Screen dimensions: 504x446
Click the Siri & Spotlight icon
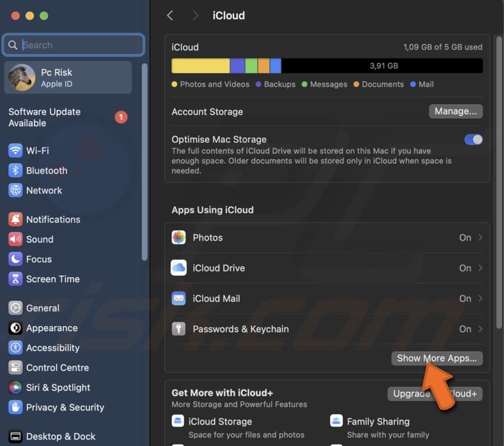point(15,387)
